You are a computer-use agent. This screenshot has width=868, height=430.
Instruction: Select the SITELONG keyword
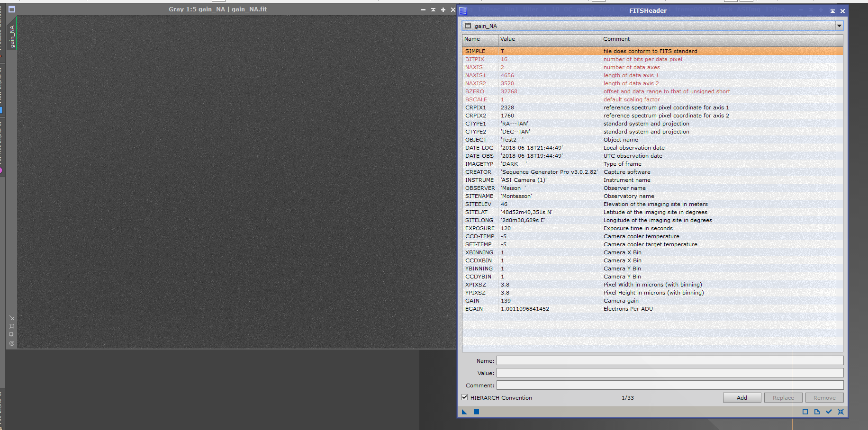click(x=479, y=220)
